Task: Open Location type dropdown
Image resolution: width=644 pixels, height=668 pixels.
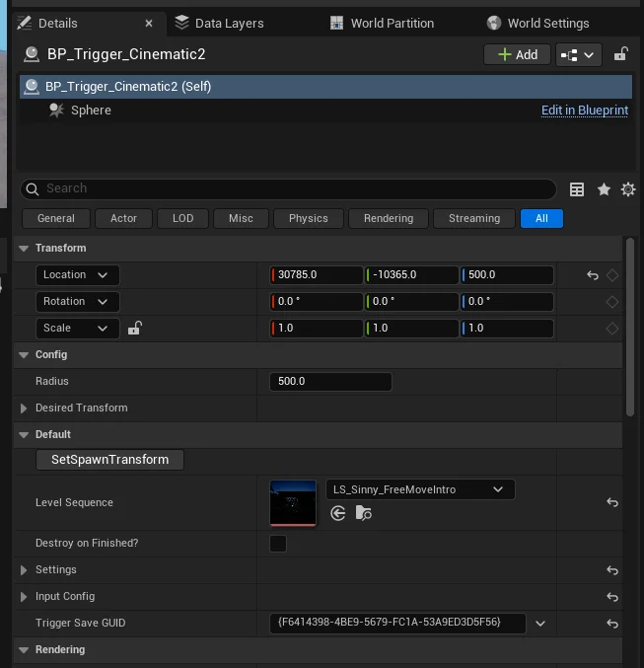Action: 78,275
